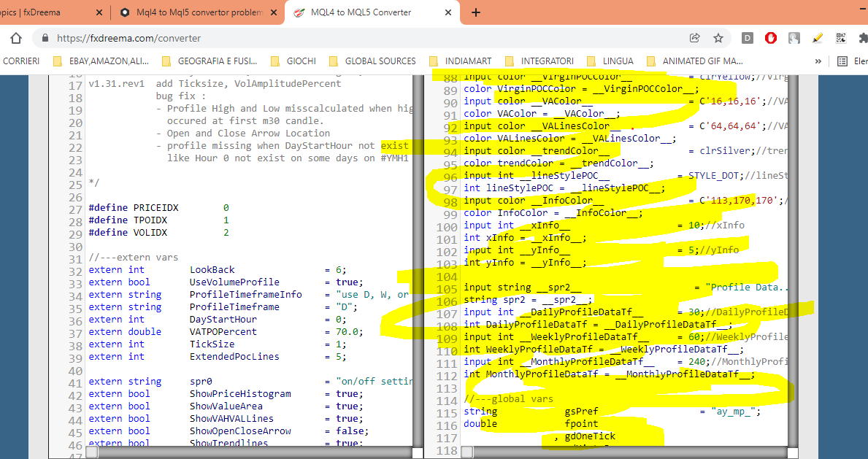
Task: Click 'ShowOpenCloseArrow' in the left code panel
Action: click(x=240, y=431)
